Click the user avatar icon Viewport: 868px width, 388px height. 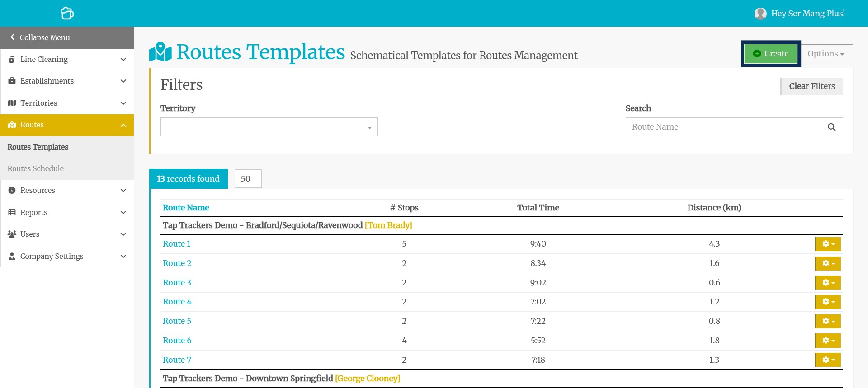click(x=760, y=14)
